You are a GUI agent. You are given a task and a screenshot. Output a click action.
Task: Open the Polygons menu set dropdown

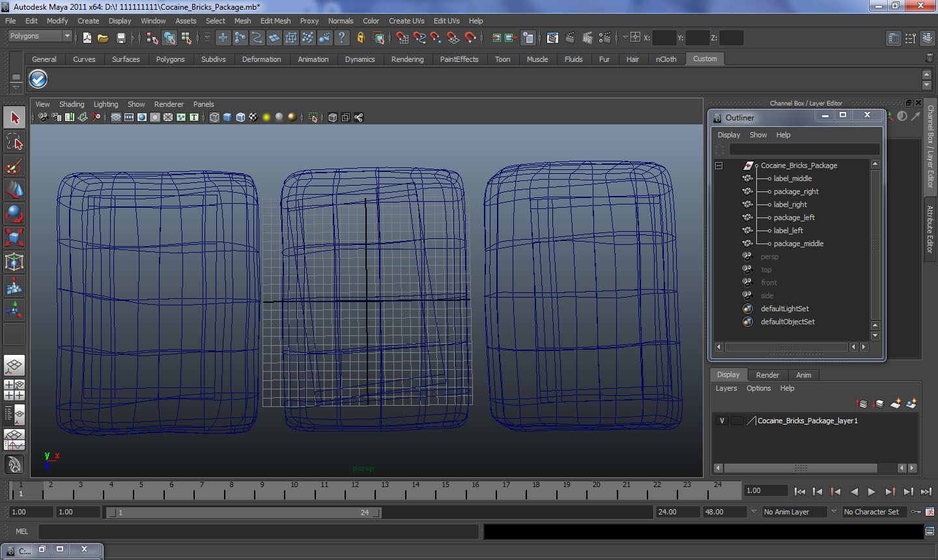[40, 36]
